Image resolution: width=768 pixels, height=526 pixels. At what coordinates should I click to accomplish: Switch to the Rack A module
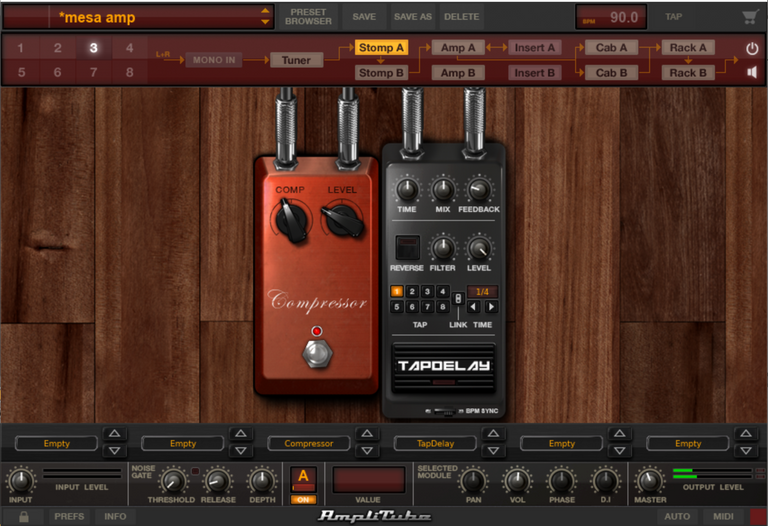[x=688, y=48]
